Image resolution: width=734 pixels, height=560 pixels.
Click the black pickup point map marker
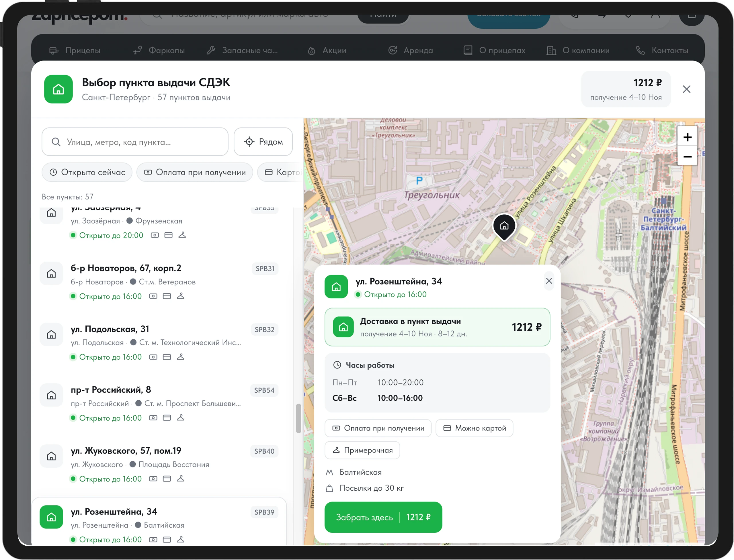coord(504,227)
